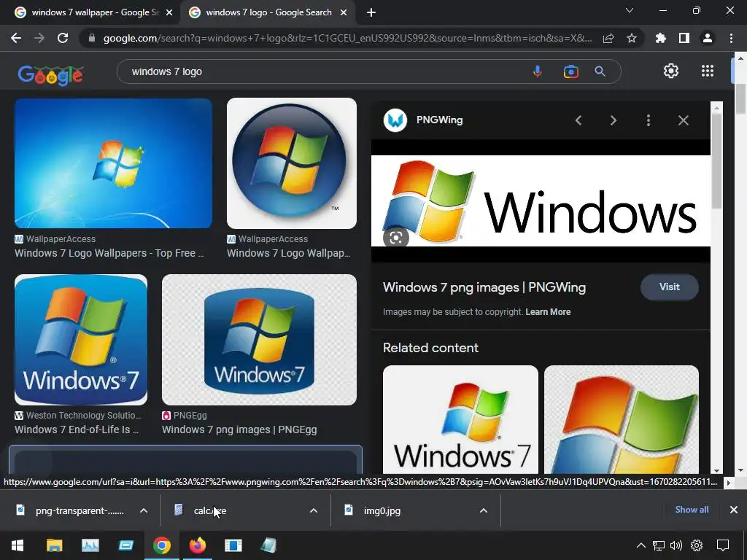Image resolution: width=747 pixels, height=560 pixels.
Task: Toggle the Chrome side panel icon
Action: click(x=684, y=38)
